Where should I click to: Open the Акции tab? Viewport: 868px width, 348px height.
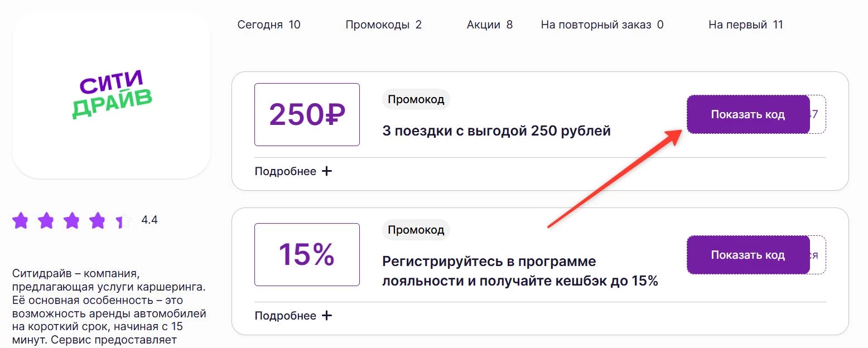coord(489,25)
